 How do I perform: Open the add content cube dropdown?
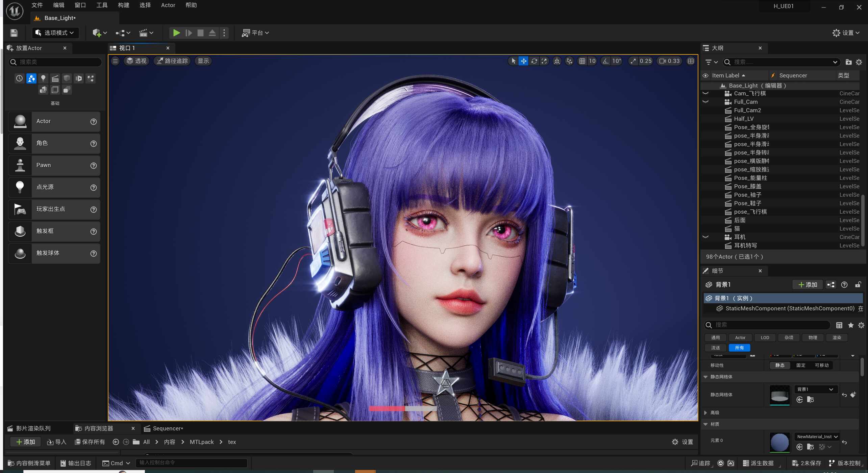100,33
